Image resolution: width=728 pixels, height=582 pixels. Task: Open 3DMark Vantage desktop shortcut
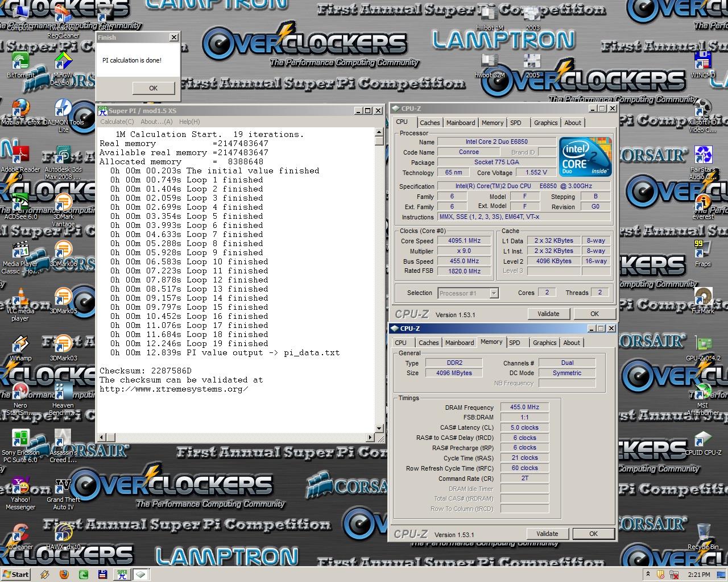(63, 209)
